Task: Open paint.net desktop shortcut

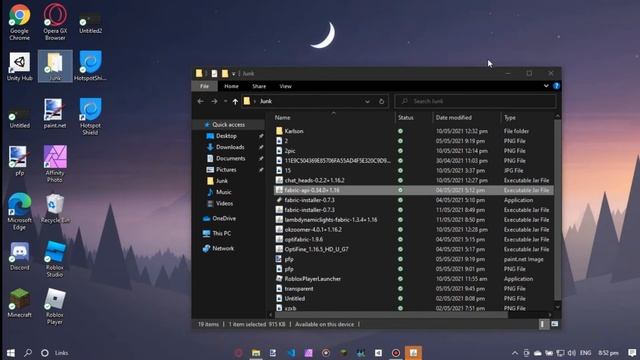Action: [x=55, y=113]
